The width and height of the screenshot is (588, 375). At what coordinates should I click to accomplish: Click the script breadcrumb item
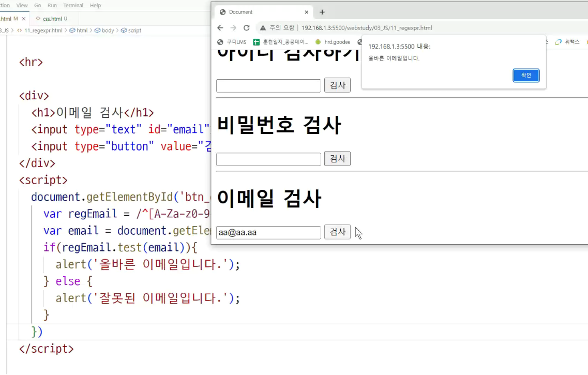[x=134, y=31]
